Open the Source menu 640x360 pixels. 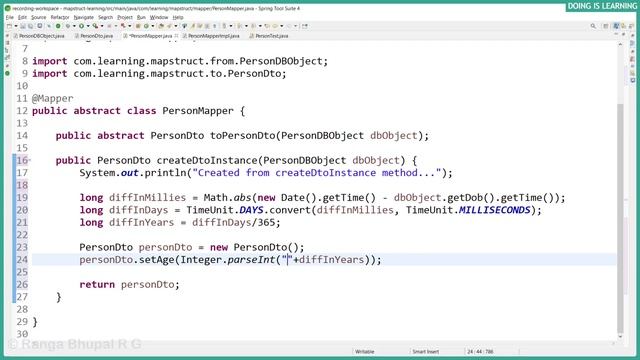tap(38, 17)
